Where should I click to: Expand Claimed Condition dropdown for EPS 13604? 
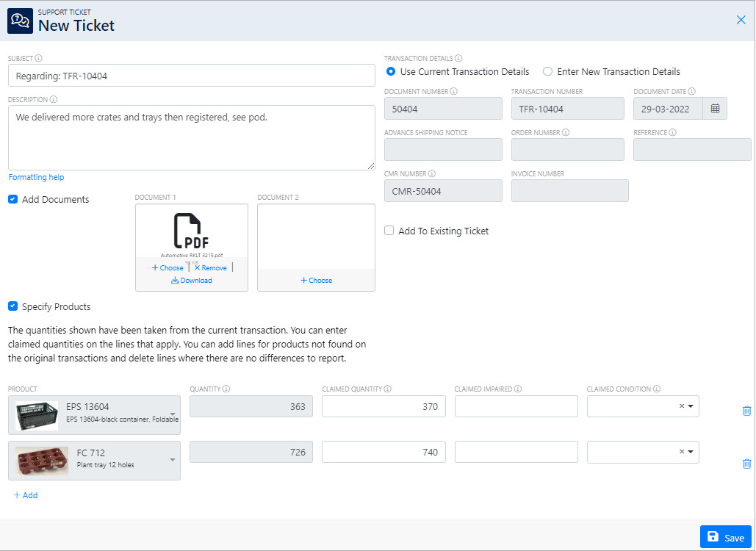coord(691,406)
